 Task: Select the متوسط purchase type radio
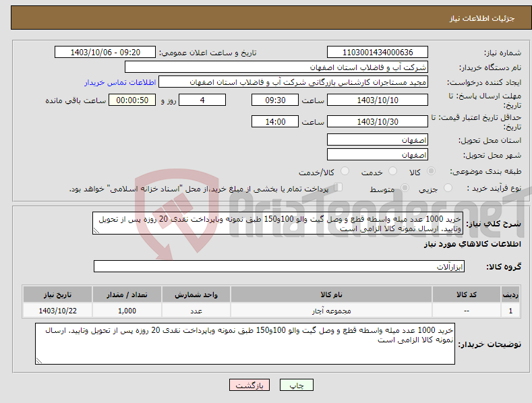click(x=405, y=187)
